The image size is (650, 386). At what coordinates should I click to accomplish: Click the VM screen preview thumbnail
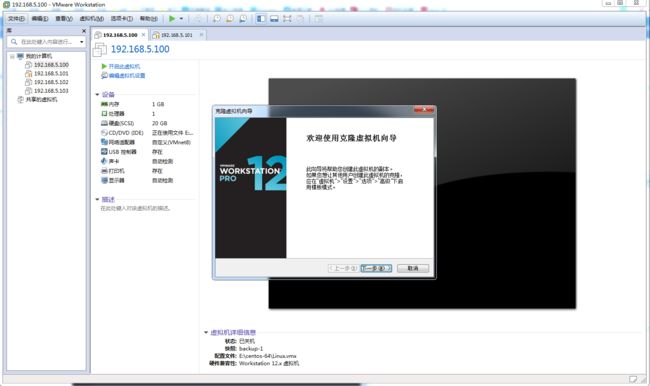click(x=422, y=193)
